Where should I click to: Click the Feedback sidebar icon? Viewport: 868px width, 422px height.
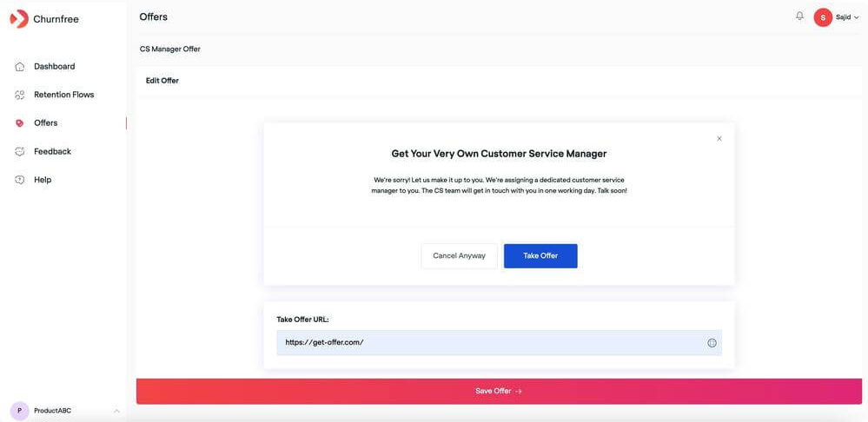point(20,152)
